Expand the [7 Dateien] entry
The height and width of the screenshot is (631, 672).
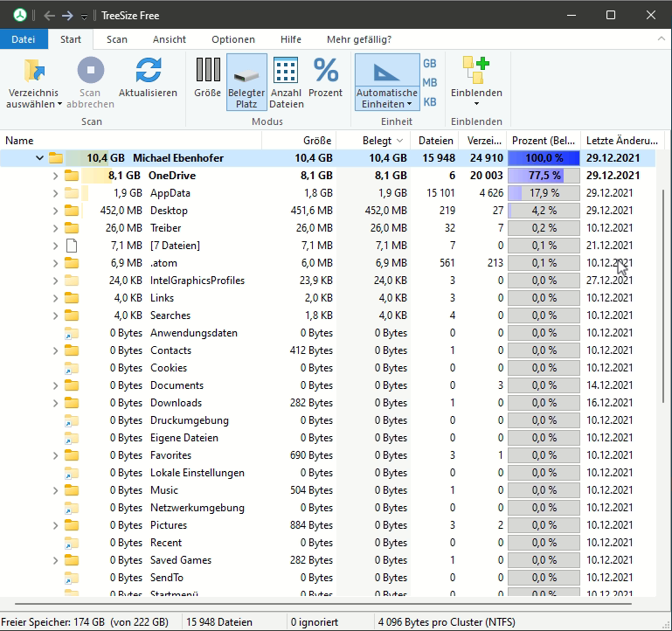coord(55,246)
